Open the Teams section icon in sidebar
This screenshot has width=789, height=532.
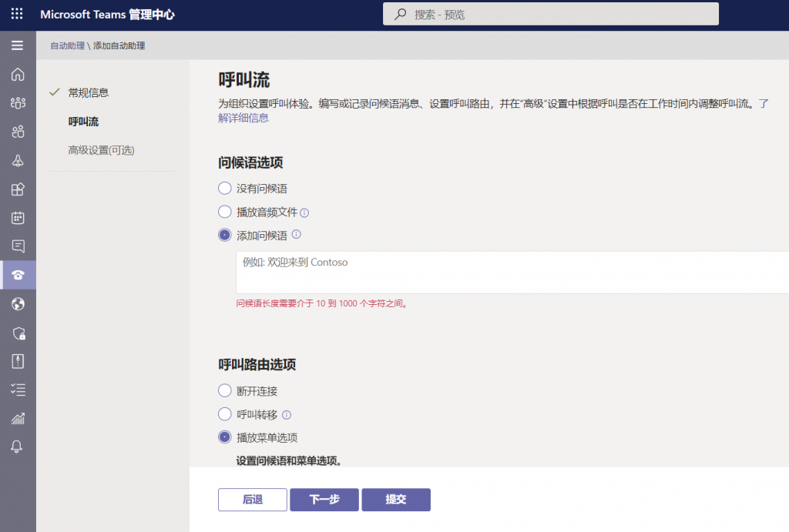pos(18,103)
